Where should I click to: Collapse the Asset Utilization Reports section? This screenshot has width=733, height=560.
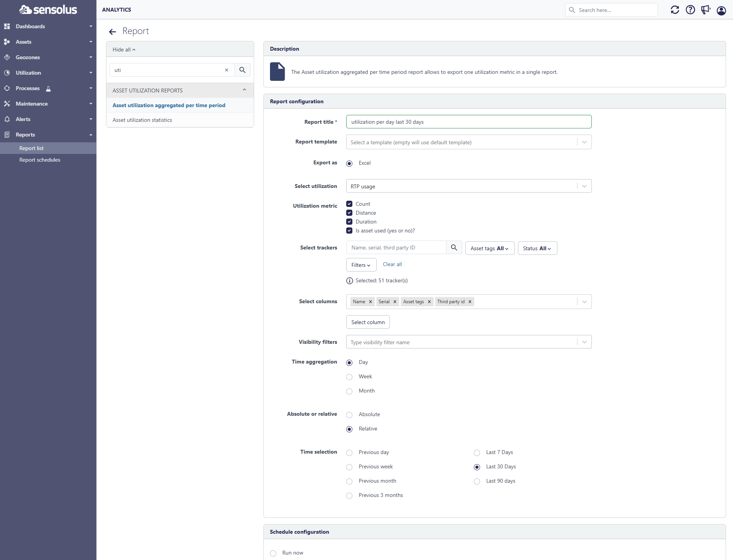pyautogui.click(x=244, y=90)
